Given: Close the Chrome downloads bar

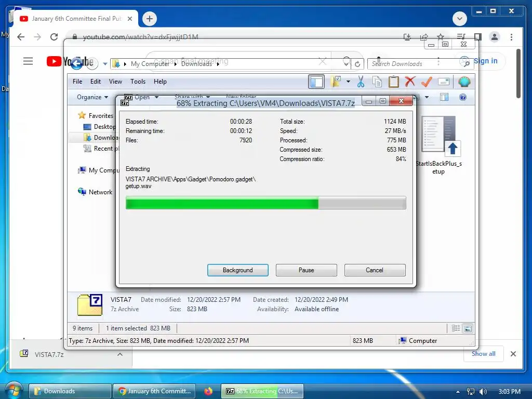Looking at the screenshot, I should [513, 354].
